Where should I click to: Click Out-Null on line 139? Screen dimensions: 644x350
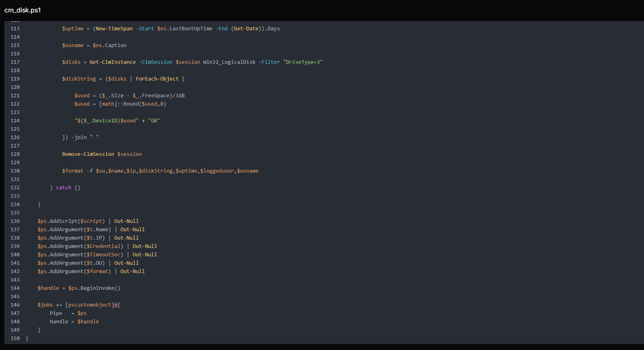coord(145,246)
